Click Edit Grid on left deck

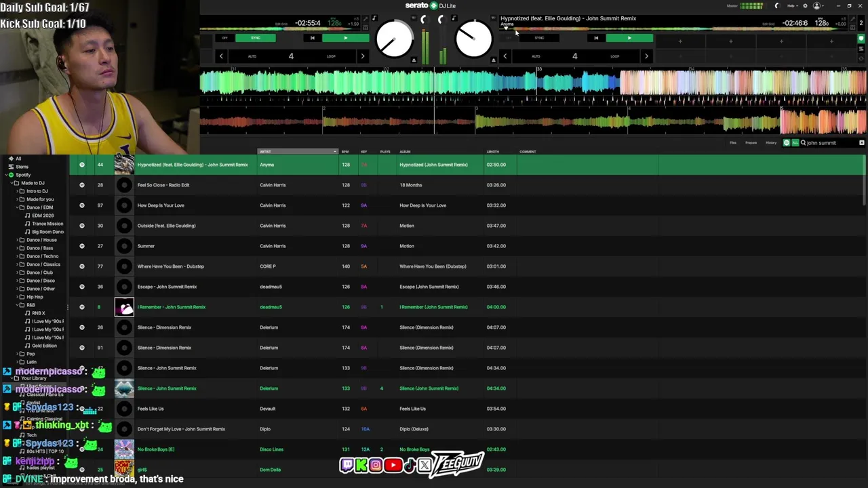point(281,24)
